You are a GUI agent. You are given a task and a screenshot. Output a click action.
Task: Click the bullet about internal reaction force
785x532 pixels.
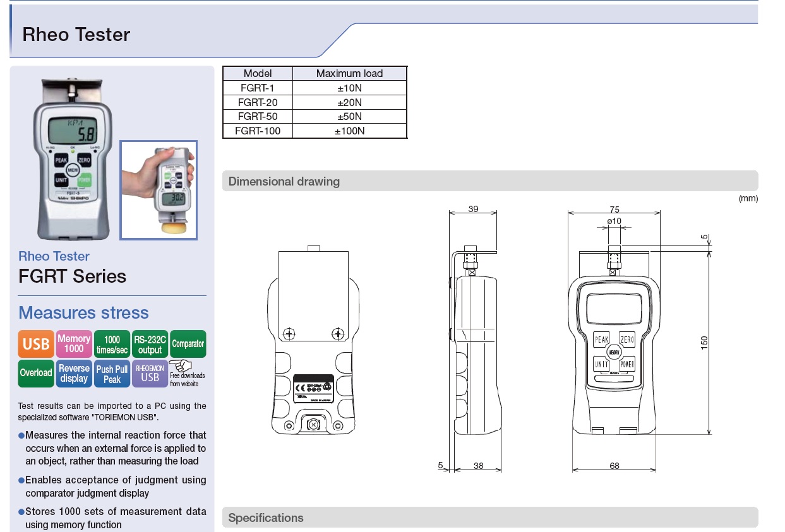point(112,448)
